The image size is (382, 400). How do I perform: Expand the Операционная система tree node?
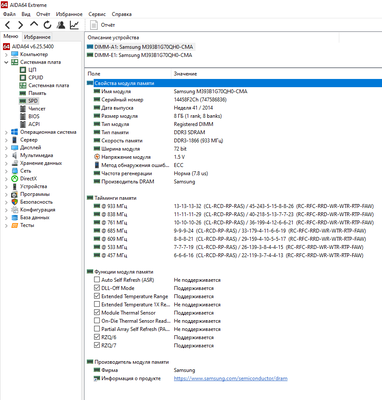pos(6,132)
